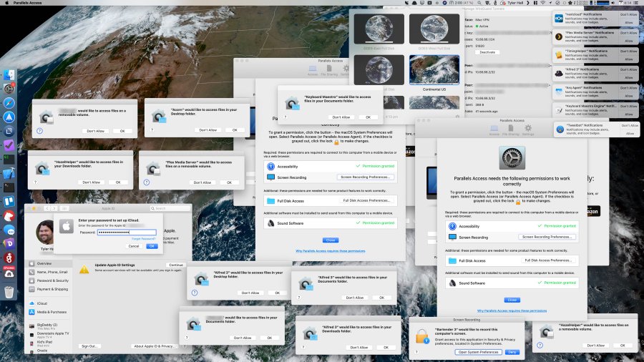Click help icon in Alfred 3 Desktop folder dialog
The width and height of the screenshot is (644, 362).
tap(195, 293)
